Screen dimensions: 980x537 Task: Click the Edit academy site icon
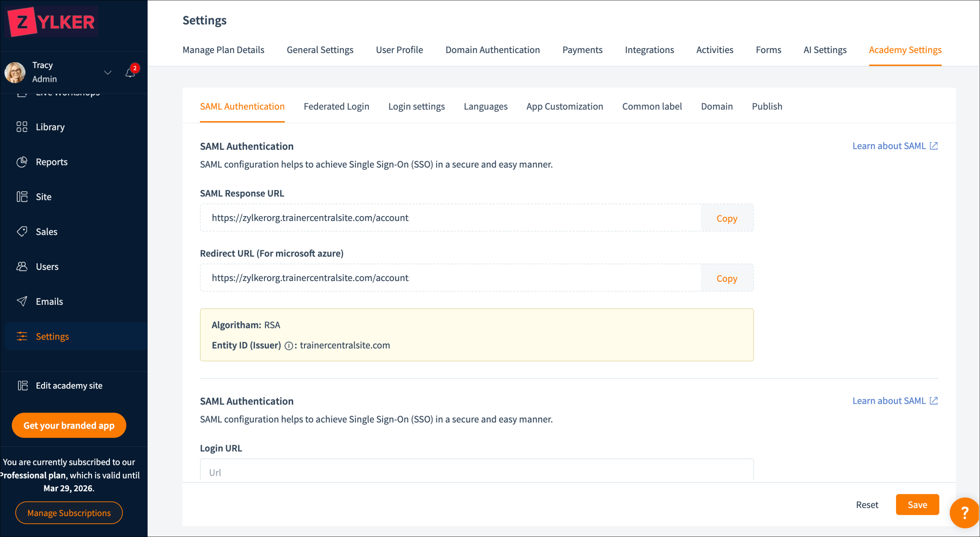[x=23, y=385]
